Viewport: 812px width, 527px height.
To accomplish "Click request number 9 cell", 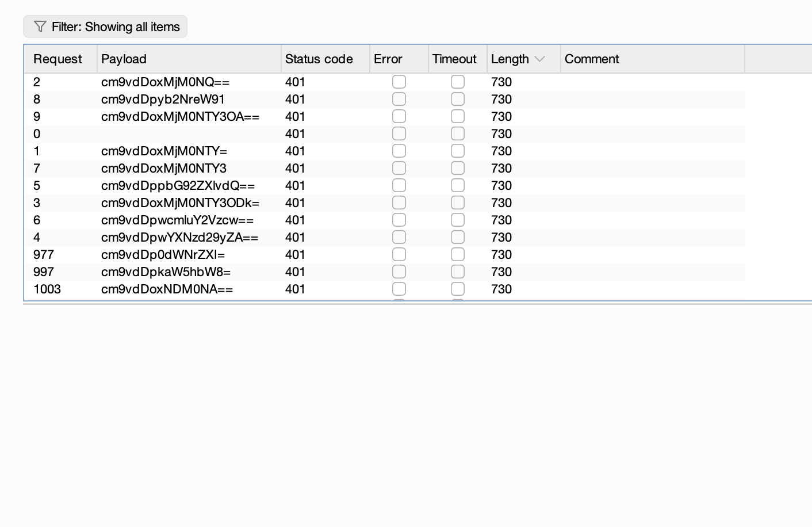I will point(37,116).
